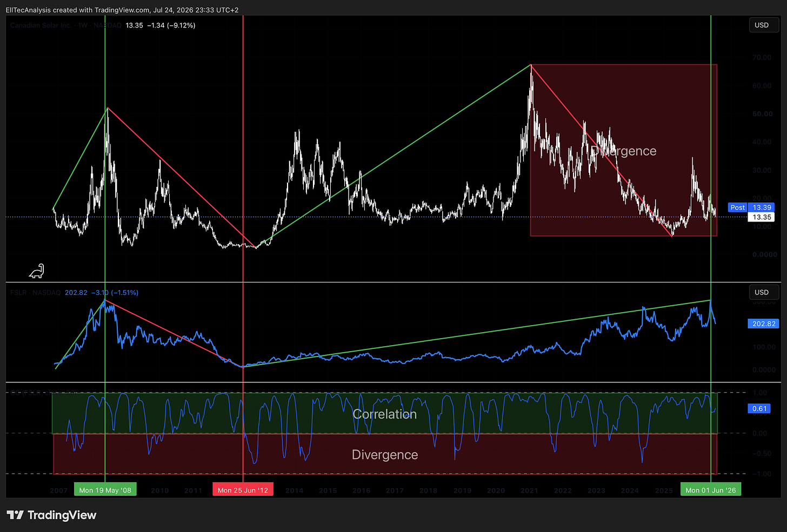Open the USD currency selector on the FSLR pane

pos(764,292)
